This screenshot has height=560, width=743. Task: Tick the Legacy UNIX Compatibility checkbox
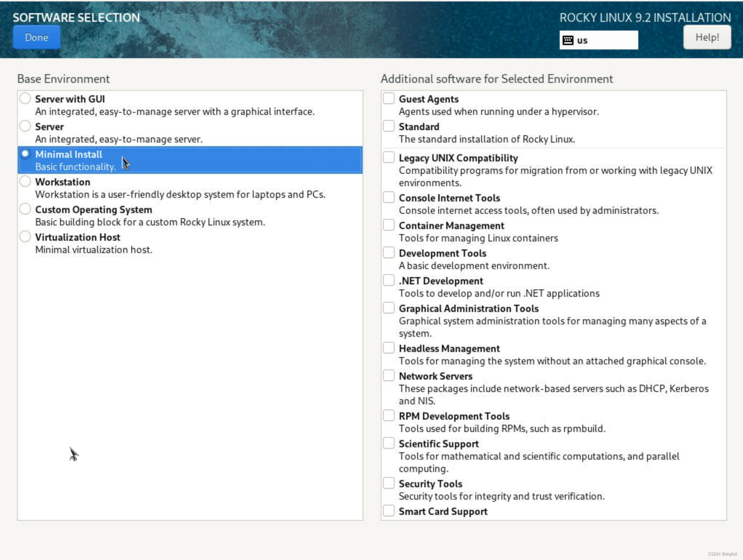[388, 157]
